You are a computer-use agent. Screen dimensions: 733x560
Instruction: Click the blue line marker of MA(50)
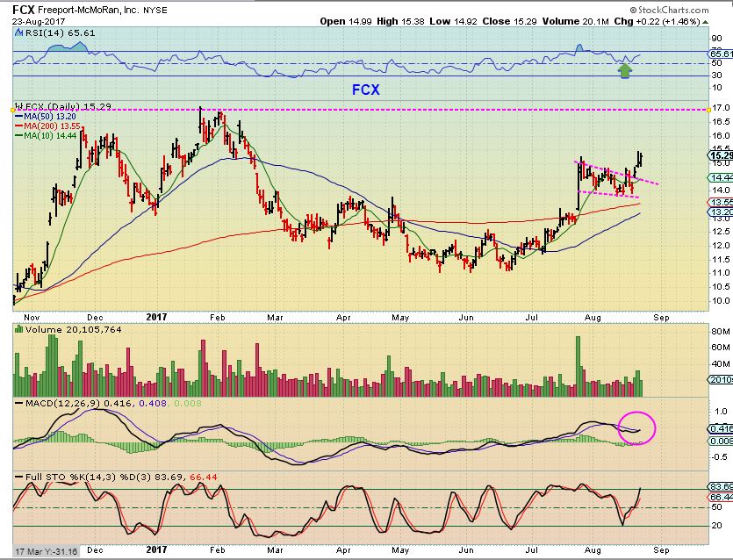pos(18,117)
